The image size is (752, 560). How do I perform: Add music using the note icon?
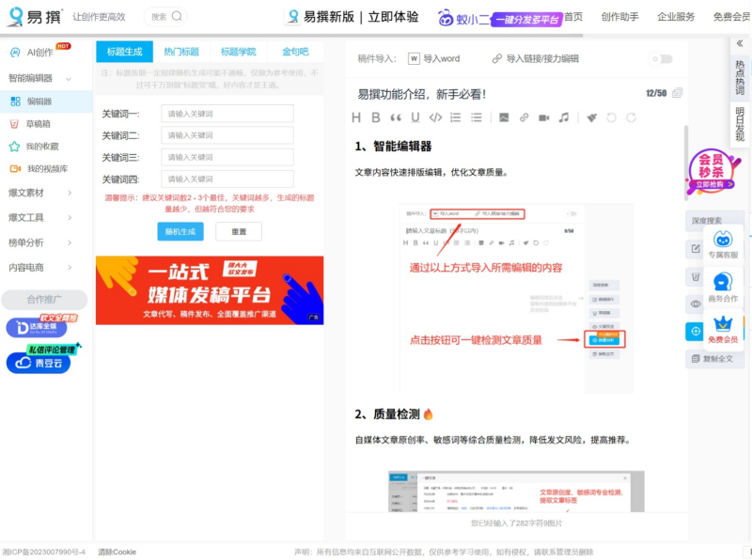(x=564, y=117)
